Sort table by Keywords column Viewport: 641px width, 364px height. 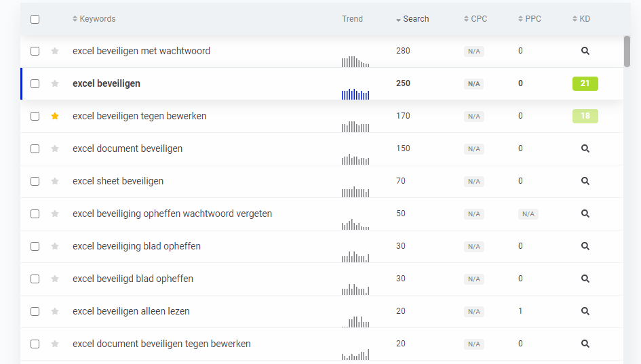(x=97, y=19)
